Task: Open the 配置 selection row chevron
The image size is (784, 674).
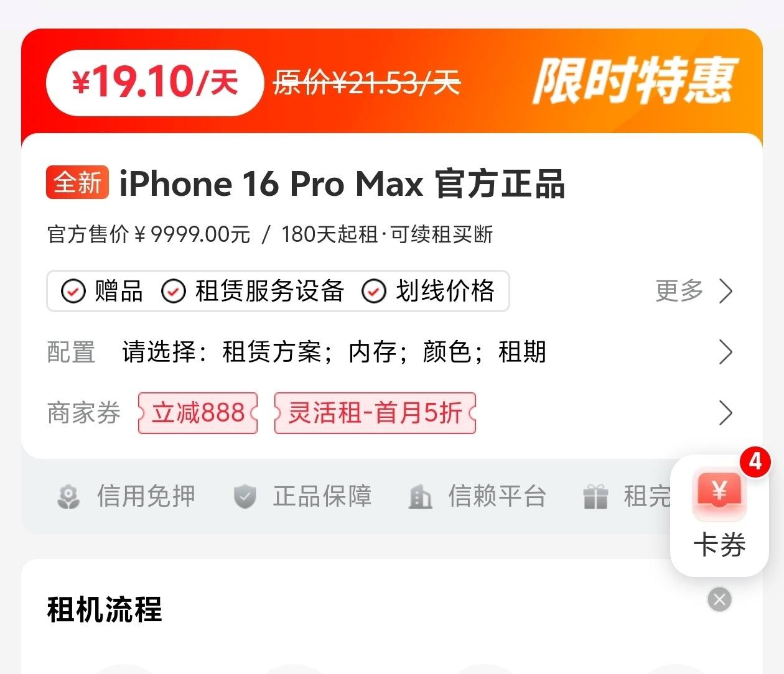Action: click(x=726, y=352)
